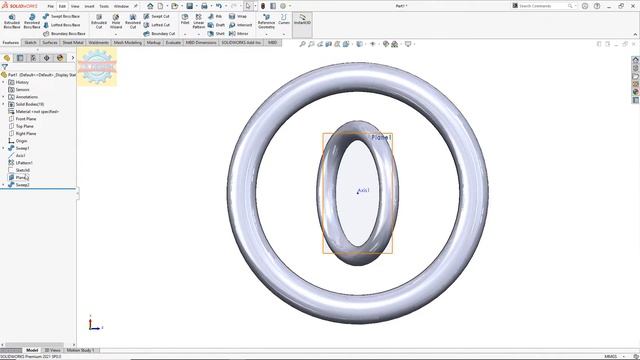Choose the Swept Boss/Base tool
The height and width of the screenshot is (360, 640).
tap(61, 16)
